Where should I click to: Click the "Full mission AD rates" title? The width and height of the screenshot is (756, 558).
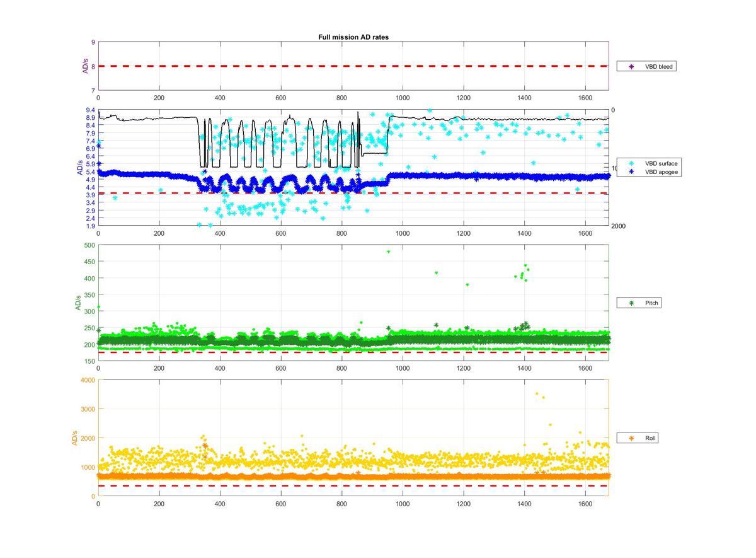(x=353, y=37)
